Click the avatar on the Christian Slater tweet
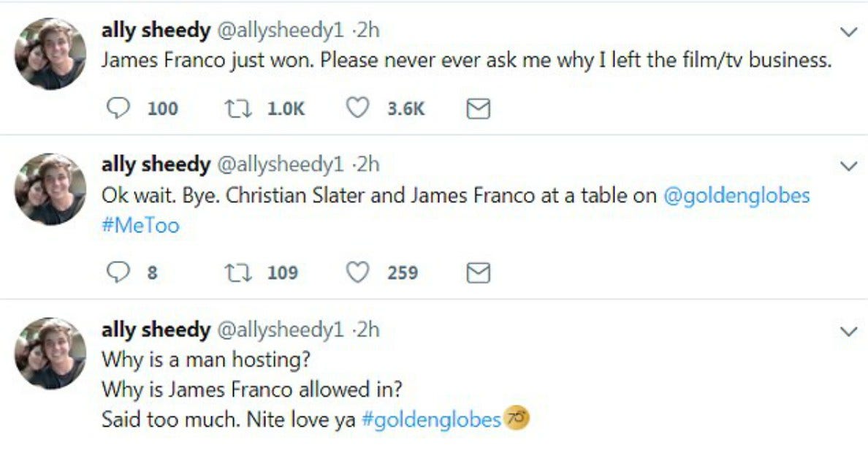The height and width of the screenshot is (453, 868). pyautogui.click(x=50, y=189)
